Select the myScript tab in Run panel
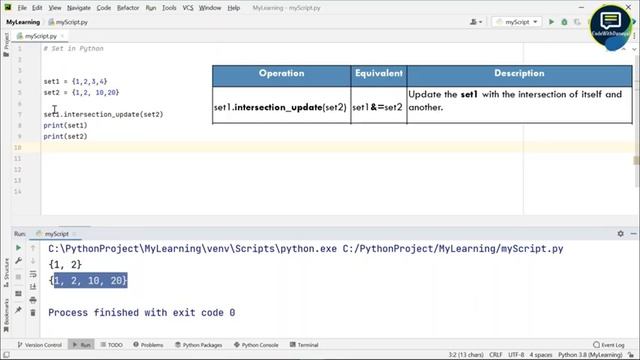This screenshot has width=640, height=360. click(56, 234)
